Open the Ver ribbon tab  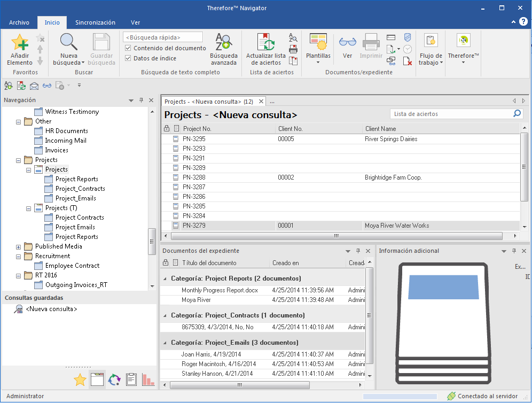pos(135,22)
